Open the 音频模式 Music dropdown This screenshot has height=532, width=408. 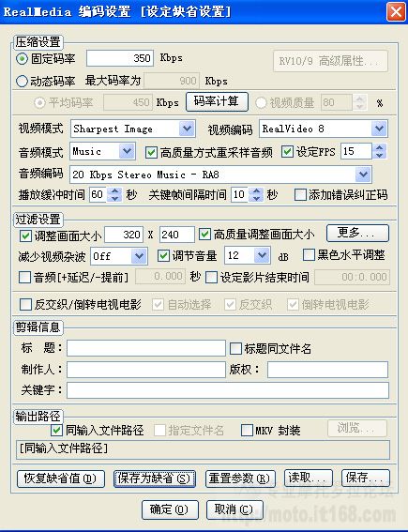pyautogui.click(x=128, y=151)
